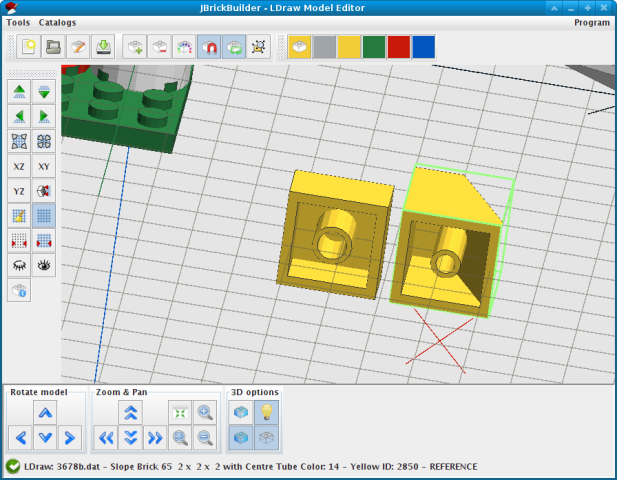Add a brick with the plus brick icon
The width and height of the screenshot is (617, 480).
click(x=135, y=47)
